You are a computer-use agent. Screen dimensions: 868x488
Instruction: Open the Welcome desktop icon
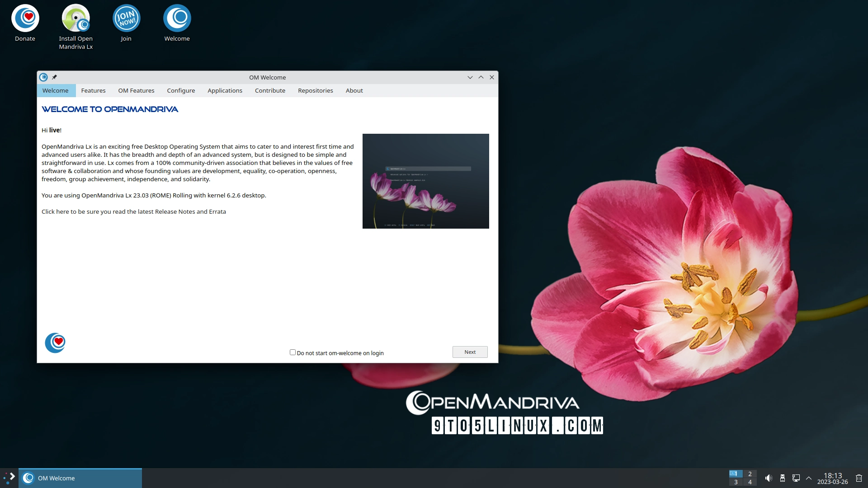tap(177, 18)
